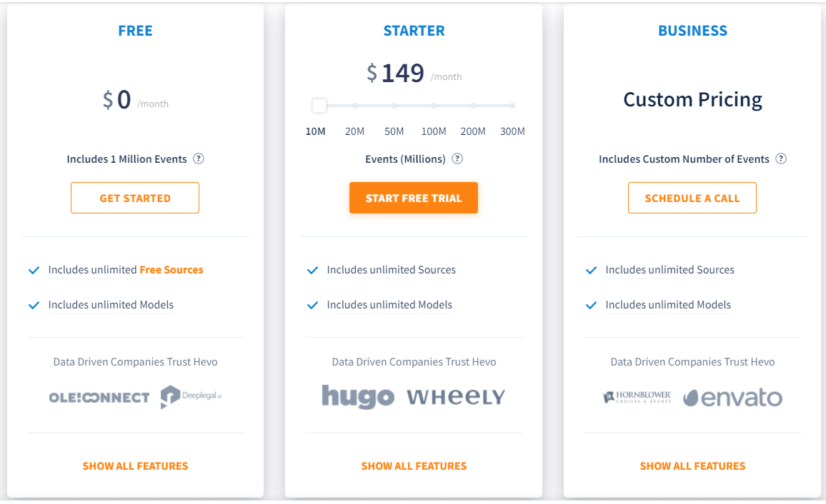Click the help icon next to Includes 1 Million Events
This screenshot has height=504, width=826.
click(198, 158)
